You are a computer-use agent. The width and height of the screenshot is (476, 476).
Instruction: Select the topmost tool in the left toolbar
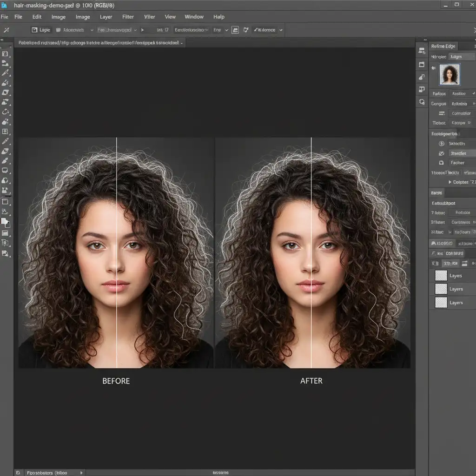tap(6, 54)
